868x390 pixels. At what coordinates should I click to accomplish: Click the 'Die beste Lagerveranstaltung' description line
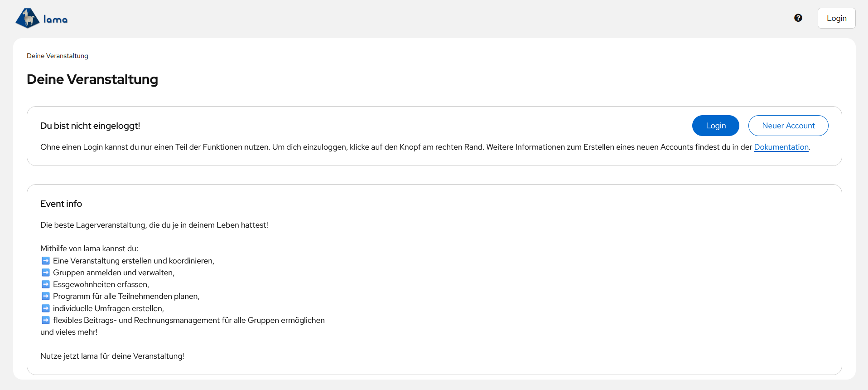[154, 225]
